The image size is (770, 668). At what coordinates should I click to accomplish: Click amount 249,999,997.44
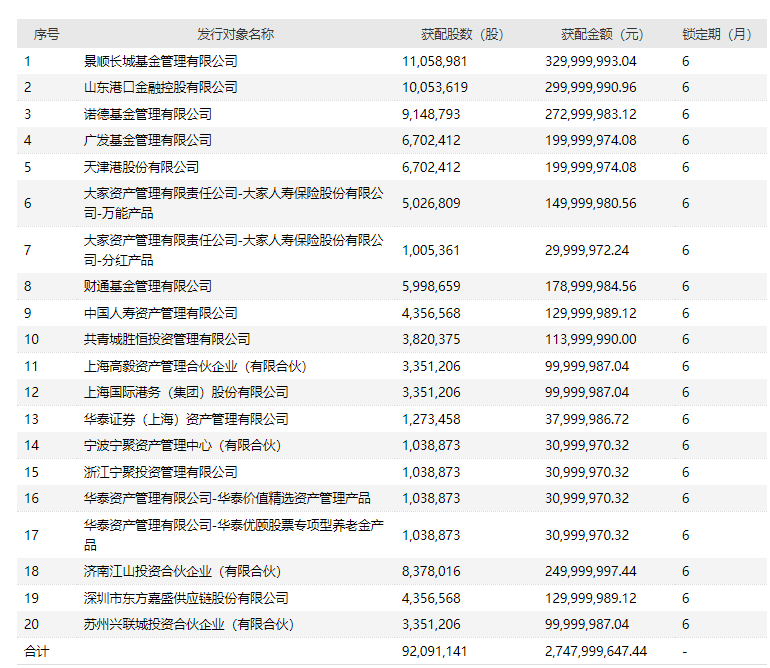[591, 572]
